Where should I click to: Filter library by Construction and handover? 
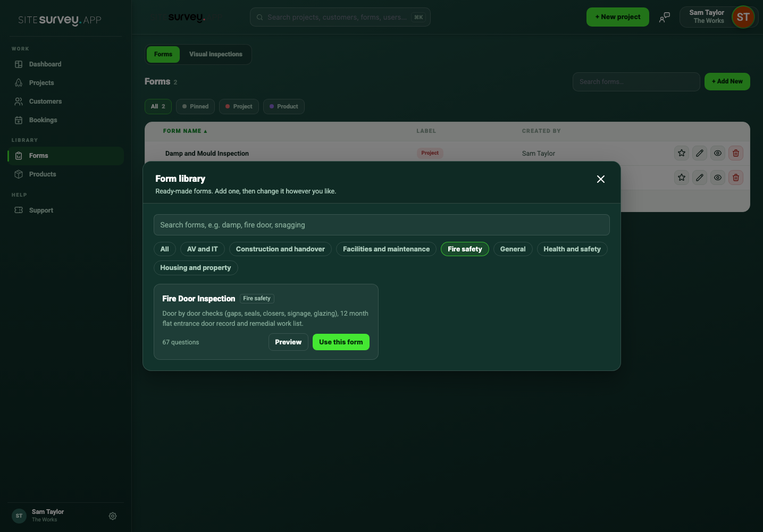coord(280,249)
